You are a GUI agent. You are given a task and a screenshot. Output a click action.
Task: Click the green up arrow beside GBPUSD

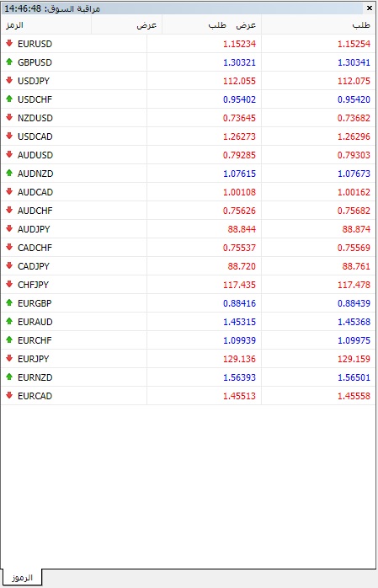pyautogui.click(x=9, y=61)
